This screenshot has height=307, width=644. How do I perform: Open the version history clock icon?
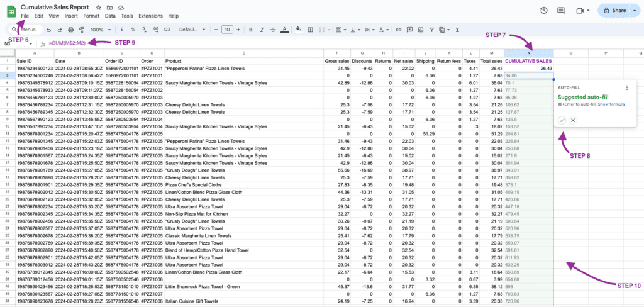[x=544, y=11]
